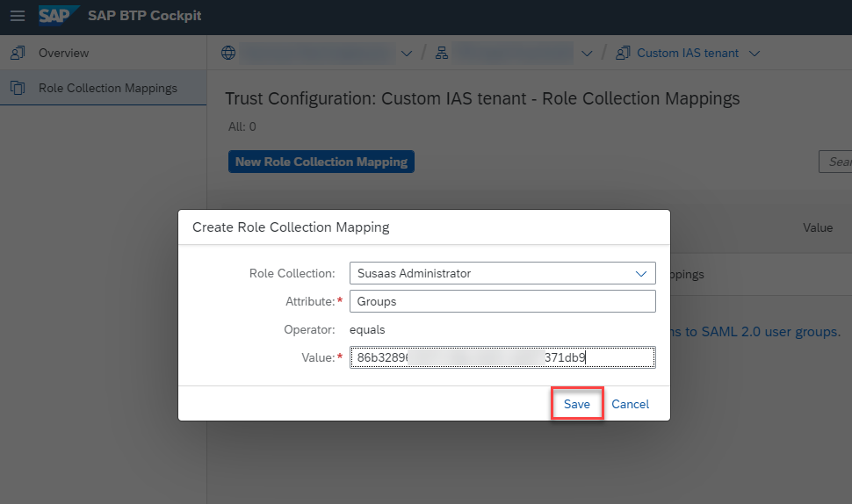Viewport: 852px width, 504px height.
Task: Click the Trust Configuration page heading
Action: point(482,98)
